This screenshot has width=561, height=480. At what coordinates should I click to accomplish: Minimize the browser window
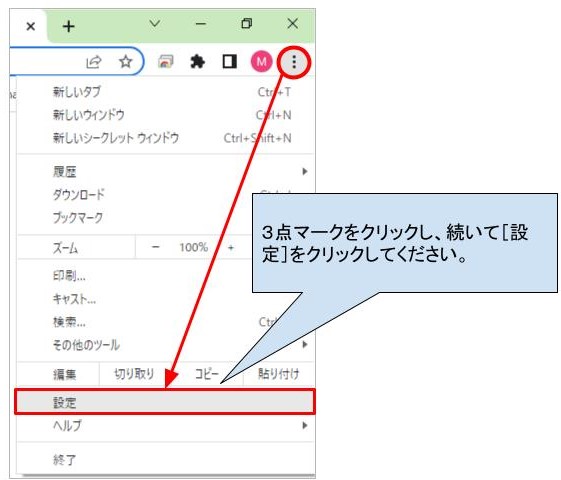[201, 24]
